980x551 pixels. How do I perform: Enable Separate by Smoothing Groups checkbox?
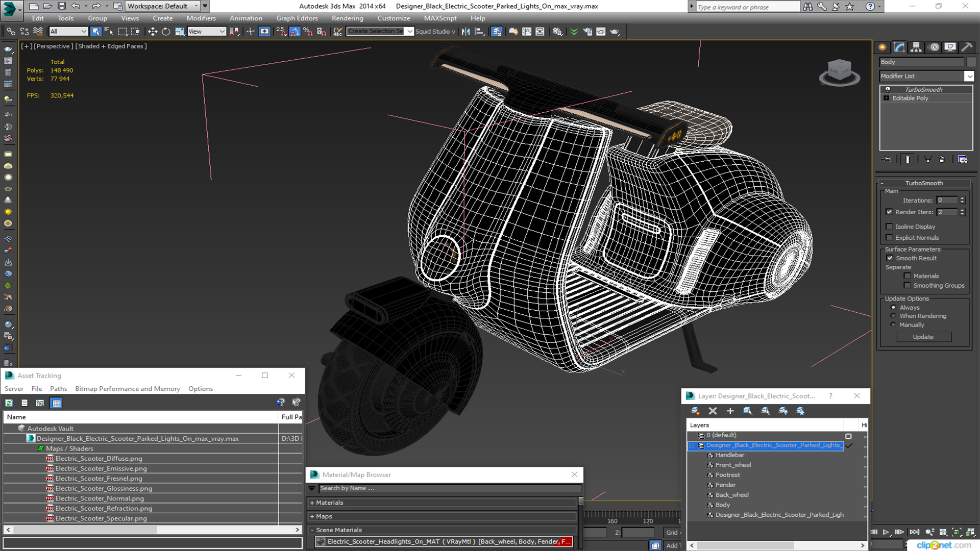point(907,286)
